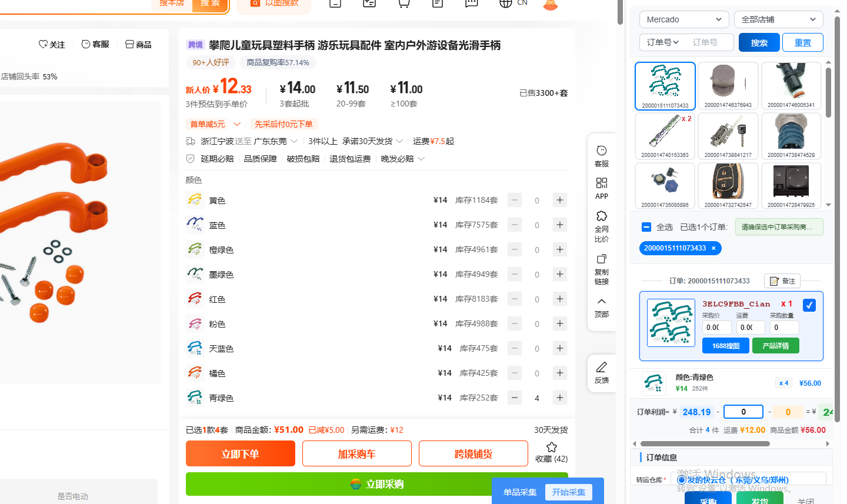
Task: Click the 开始采集 button
Action: pos(568,492)
